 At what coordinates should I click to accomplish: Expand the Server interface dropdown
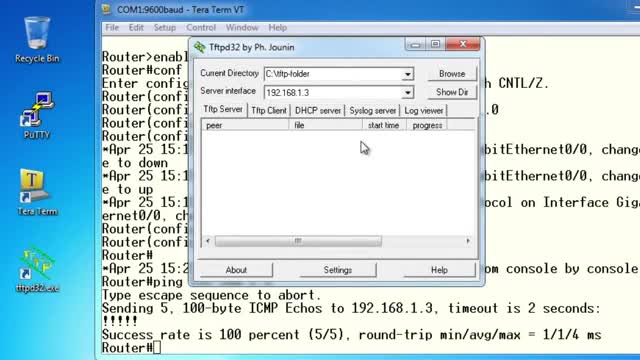(x=407, y=93)
